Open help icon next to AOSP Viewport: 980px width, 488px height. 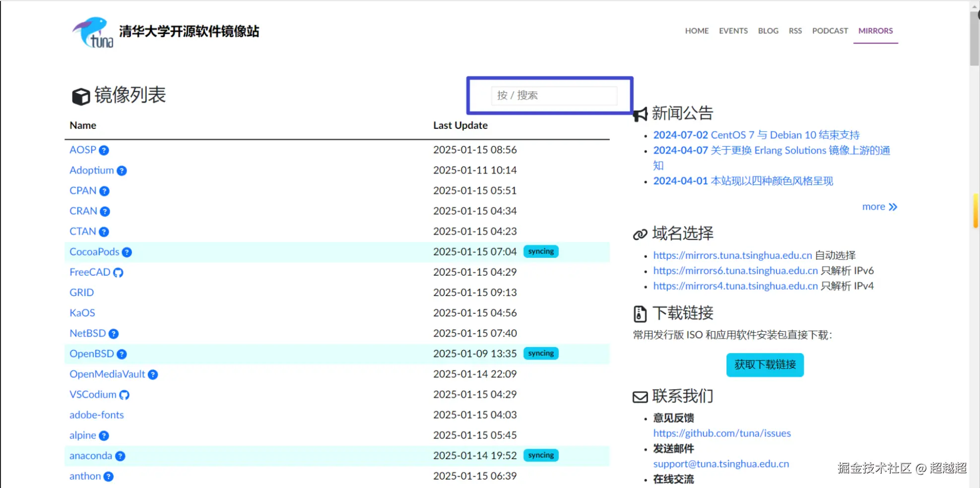point(104,150)
